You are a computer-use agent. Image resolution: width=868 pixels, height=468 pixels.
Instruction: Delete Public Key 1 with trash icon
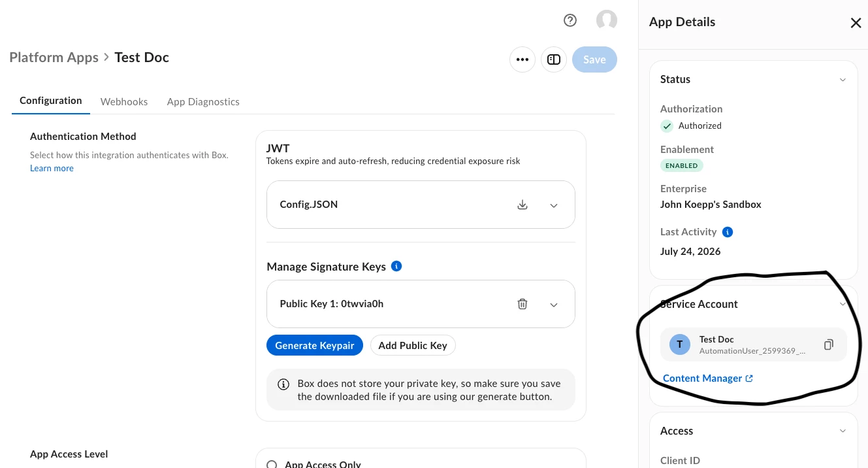[522, 304]
